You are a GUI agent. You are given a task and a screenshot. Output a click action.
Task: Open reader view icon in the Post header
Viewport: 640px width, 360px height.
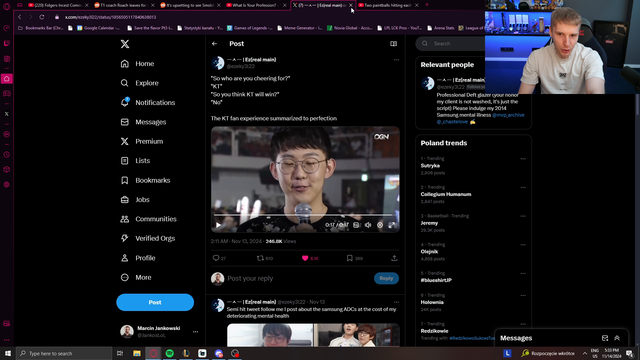click(393, 44)
